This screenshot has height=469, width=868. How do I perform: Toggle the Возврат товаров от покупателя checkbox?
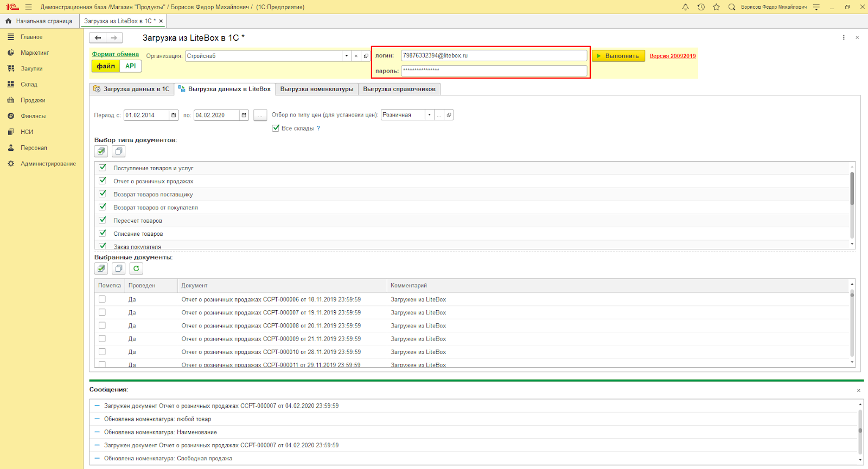[103, 207]
